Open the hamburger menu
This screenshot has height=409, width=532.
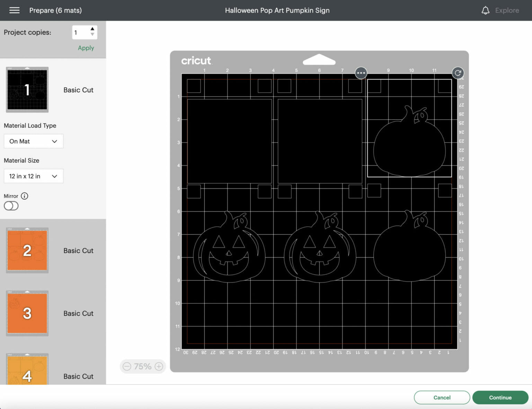(14, 10)
